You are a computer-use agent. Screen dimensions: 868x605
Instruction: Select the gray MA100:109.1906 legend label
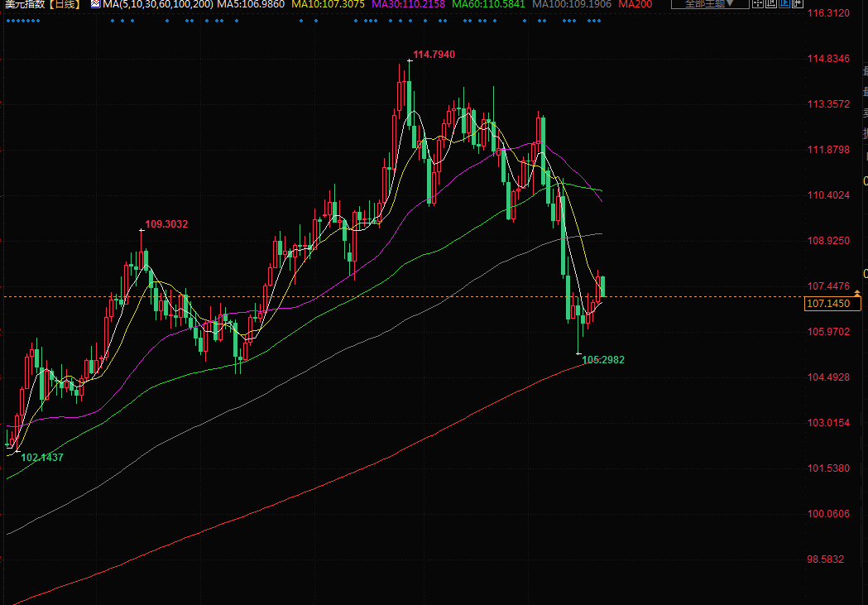click(571, 5)
